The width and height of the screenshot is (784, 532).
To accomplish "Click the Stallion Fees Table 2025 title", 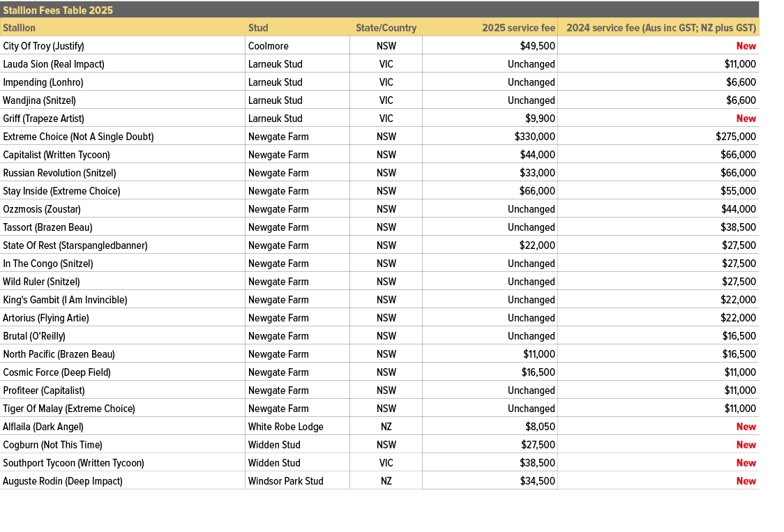I will (x=58, y=10).
